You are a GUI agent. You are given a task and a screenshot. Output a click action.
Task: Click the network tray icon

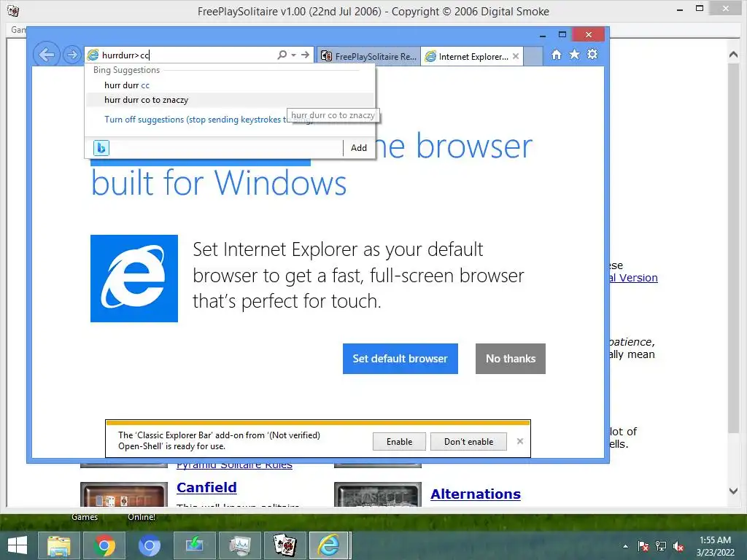[661, 546]
